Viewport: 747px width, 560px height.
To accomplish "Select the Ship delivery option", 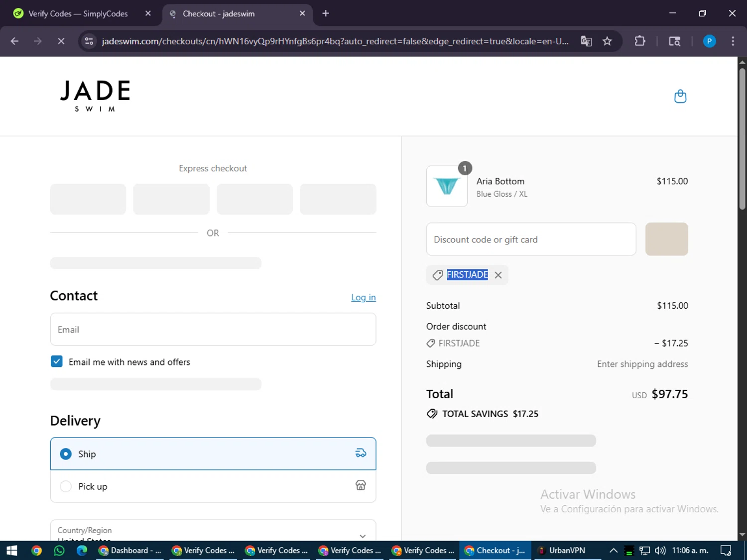I will [213, 453].
